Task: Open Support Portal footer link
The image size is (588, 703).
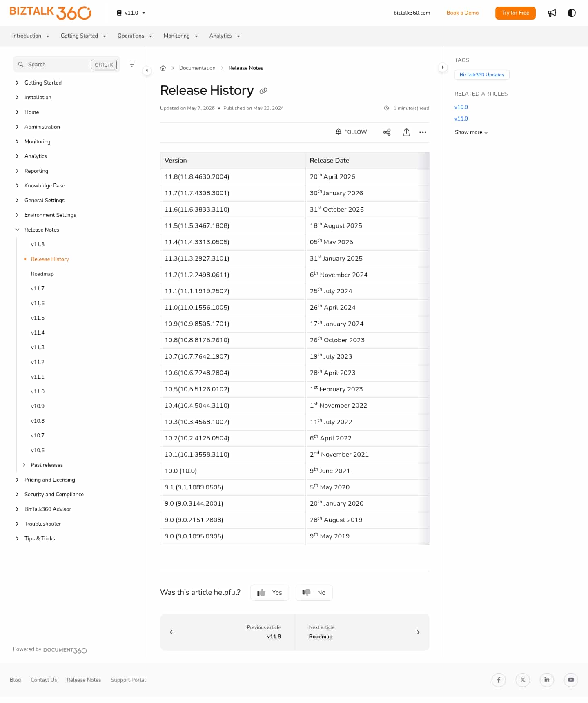Action: 128,680
